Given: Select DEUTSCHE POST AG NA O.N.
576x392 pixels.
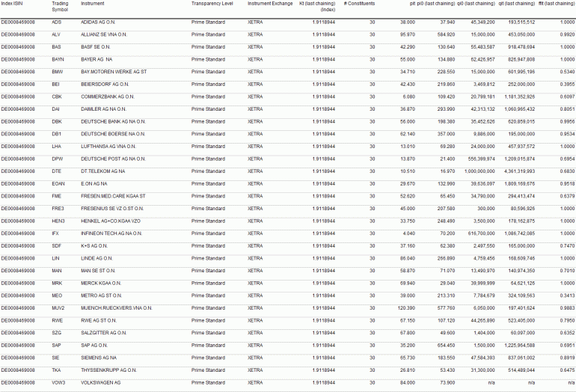Looking at the screenshot, I should click(x=113, y=159).
